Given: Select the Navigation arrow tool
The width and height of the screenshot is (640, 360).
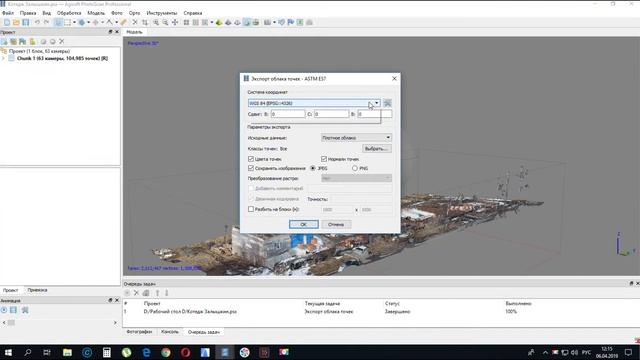Looking at the screenshot, I should pos(58,22).
